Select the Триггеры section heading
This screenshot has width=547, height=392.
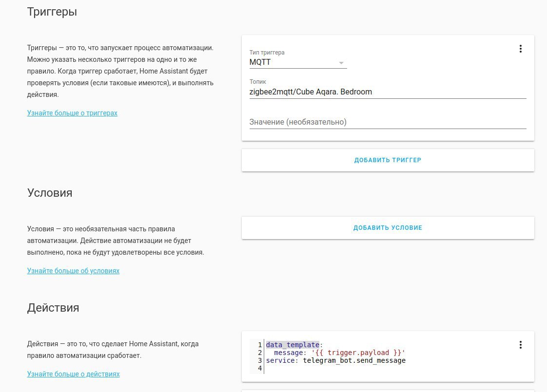tap(52, 12)
